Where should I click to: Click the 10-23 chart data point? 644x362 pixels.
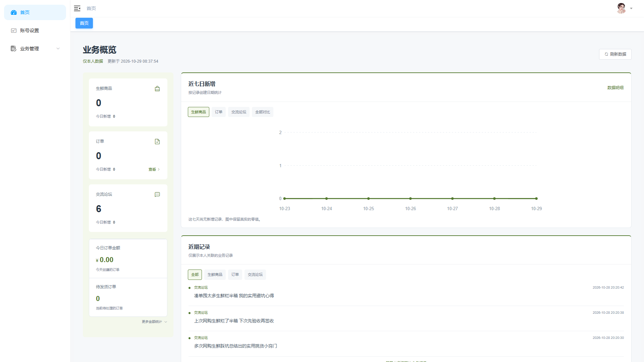tap(285, 198)
